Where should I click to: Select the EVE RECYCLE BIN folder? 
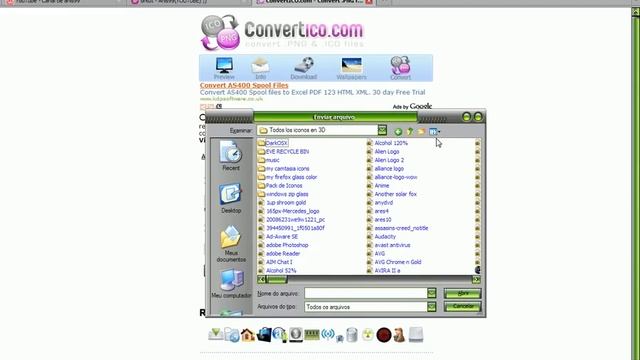(x=283, y=151)
